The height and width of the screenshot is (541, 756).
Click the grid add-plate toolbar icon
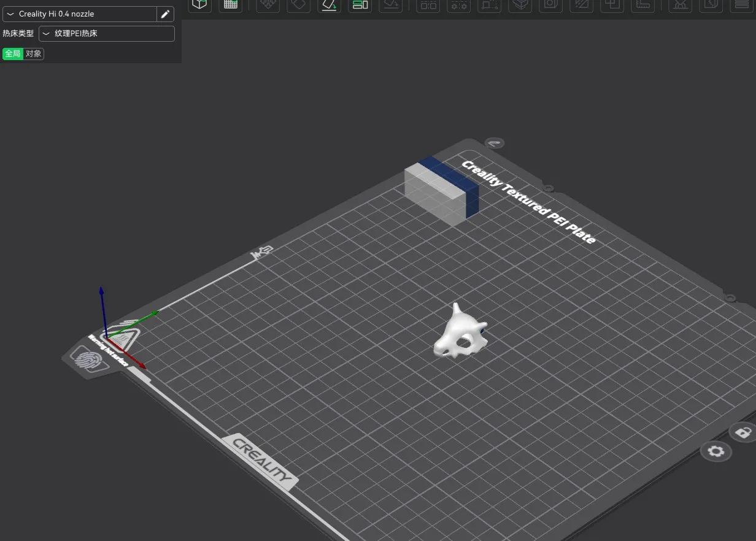click(231, 5)
